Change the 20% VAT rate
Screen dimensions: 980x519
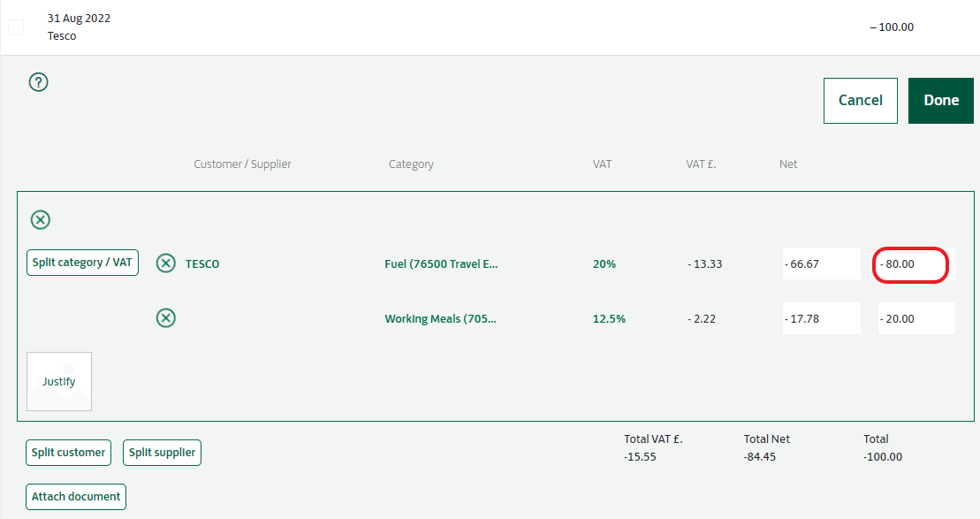tap(604, 263)
